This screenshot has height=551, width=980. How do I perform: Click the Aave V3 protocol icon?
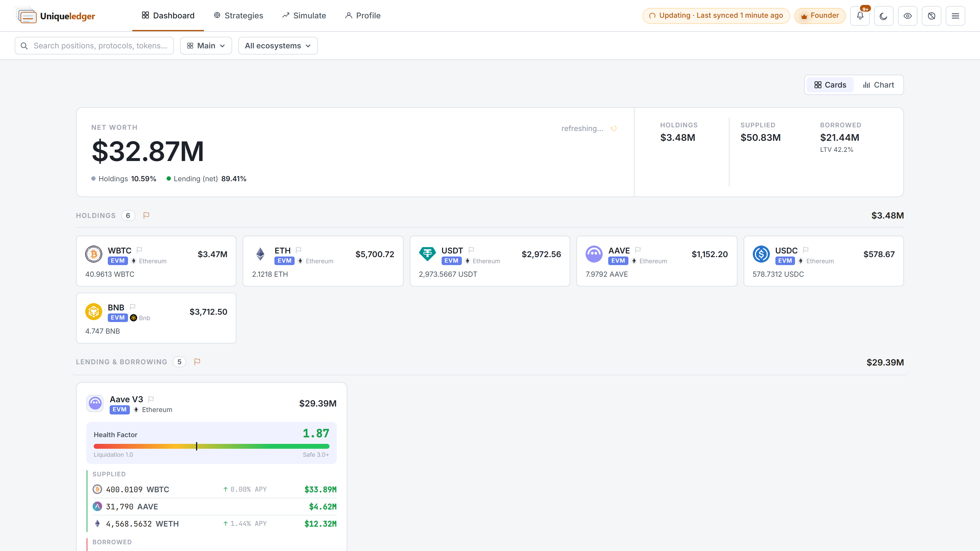[95, 403]
